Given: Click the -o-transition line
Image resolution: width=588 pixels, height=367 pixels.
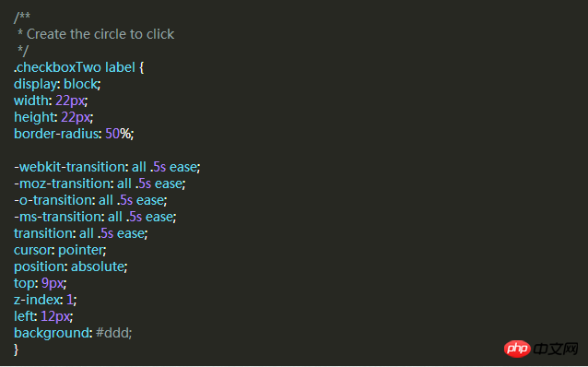Looking at the screenshot, I should tap(90, 200).
